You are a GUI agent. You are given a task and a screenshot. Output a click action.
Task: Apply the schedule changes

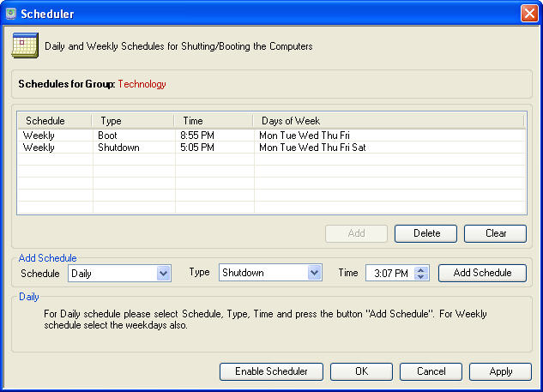500,371
